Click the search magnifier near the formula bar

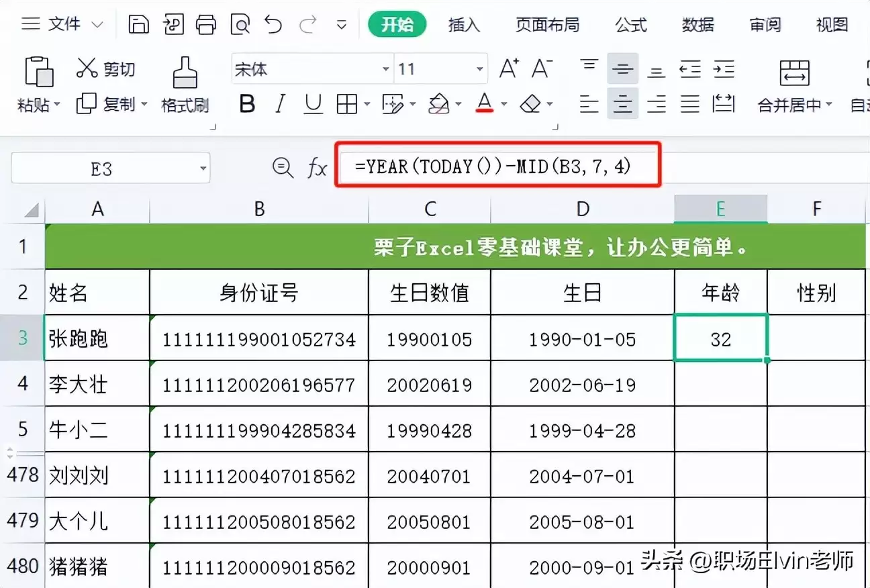(283, 168)
